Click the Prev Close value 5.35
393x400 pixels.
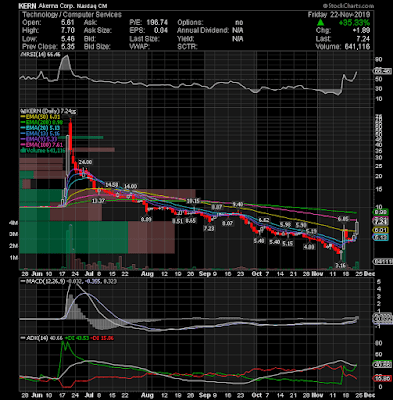pos(68,46)
